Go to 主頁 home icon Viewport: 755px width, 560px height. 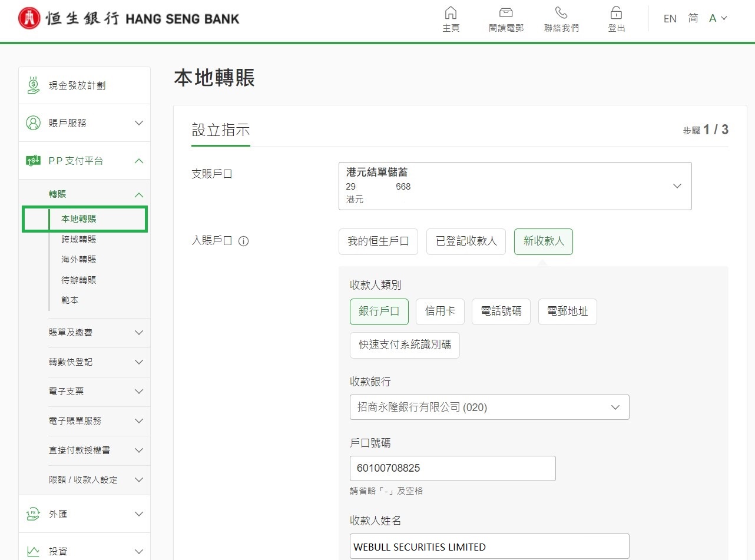tap(451, 13)
